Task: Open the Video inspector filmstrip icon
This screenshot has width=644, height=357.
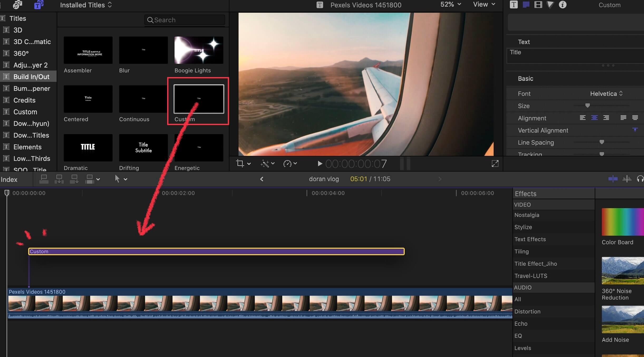Action: click(x=538, y=5)
